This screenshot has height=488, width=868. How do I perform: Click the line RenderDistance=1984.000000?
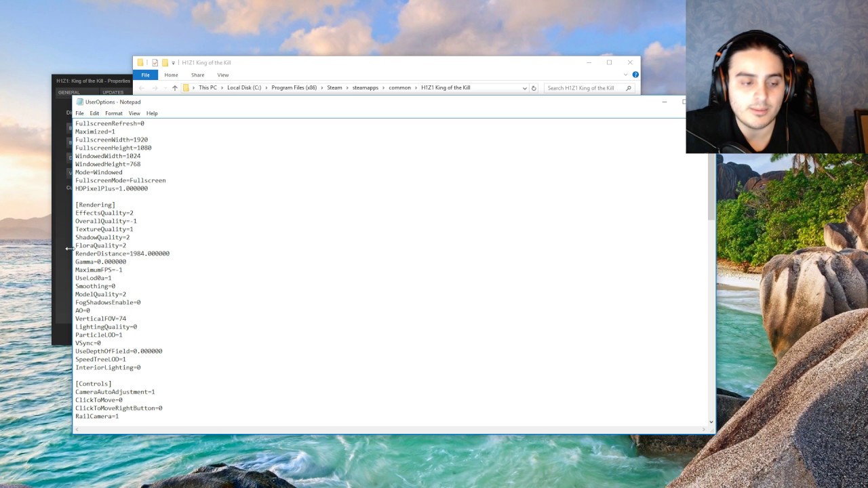click(122, 253)
